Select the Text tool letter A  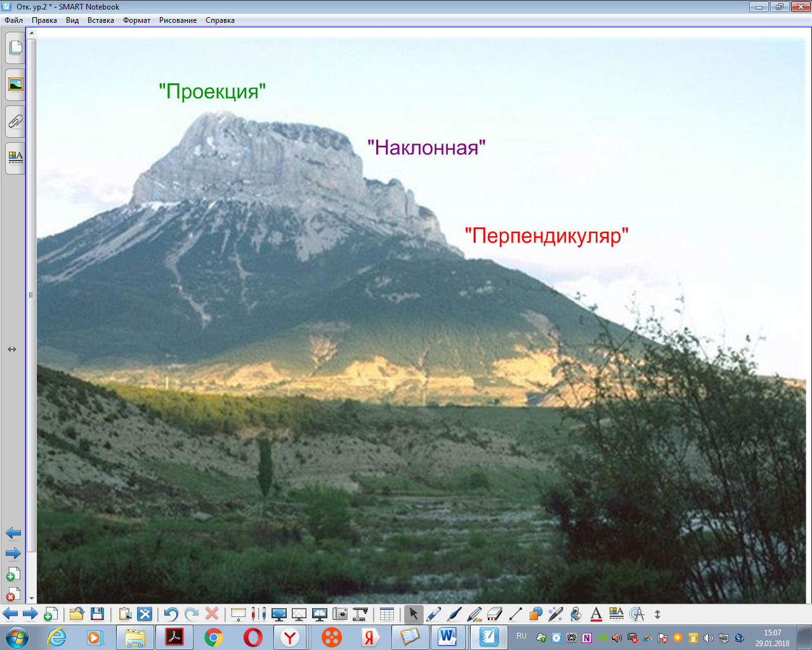click(x=596, y=614)
